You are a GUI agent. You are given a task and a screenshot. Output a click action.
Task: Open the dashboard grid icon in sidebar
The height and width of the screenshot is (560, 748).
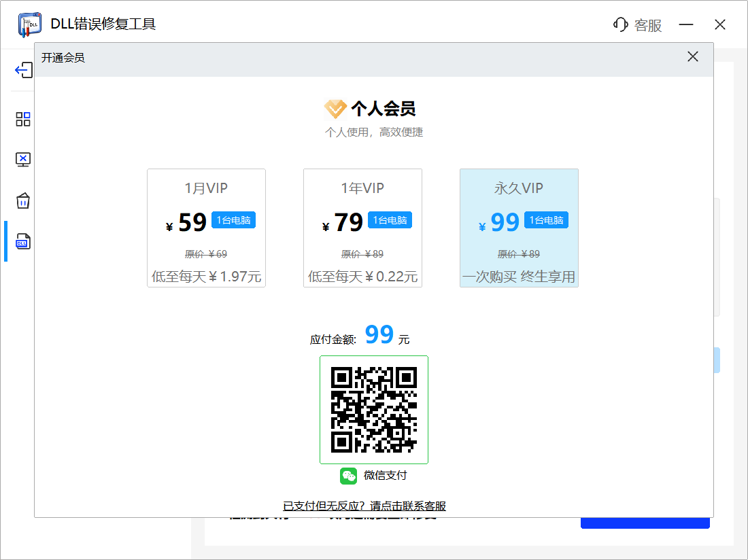22,119
